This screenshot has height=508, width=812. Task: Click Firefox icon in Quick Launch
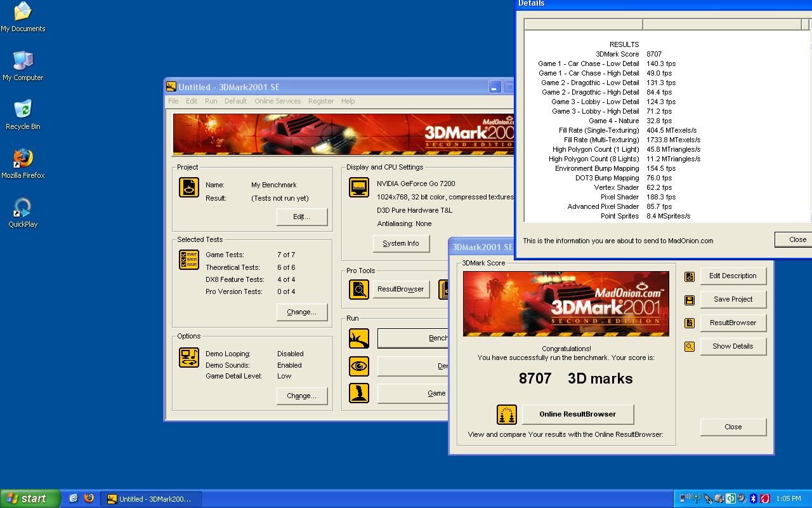coord(89,498)
